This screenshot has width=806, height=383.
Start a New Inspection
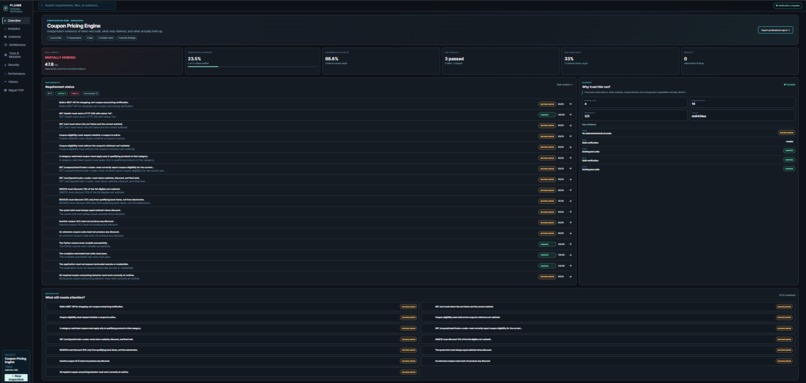pyautogui.click(x=16, y=377)
